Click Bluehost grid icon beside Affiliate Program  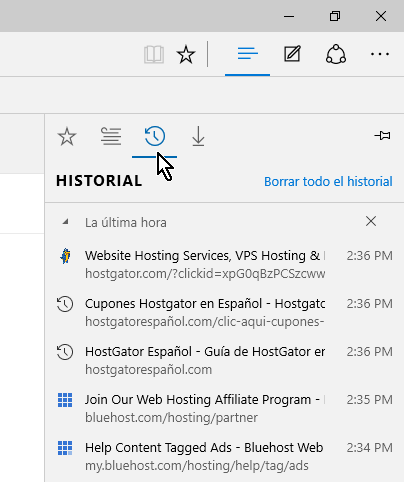65,400
